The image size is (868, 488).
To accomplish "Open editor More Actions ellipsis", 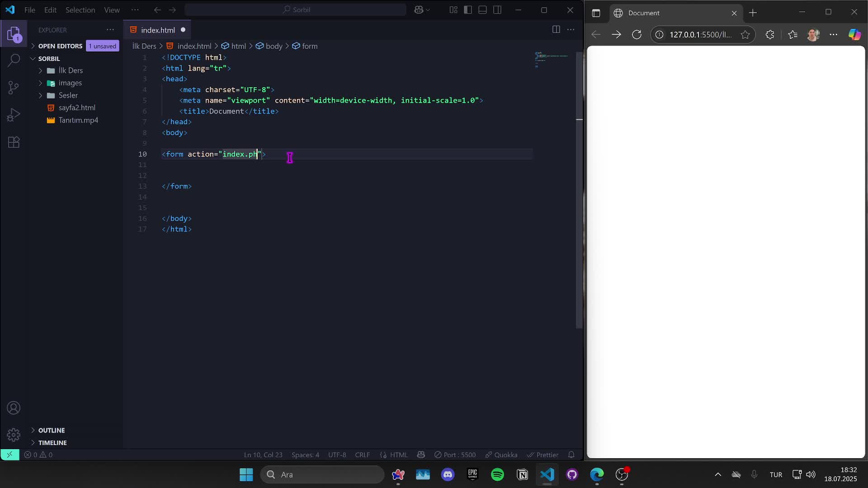I will (x=571, y=30).
